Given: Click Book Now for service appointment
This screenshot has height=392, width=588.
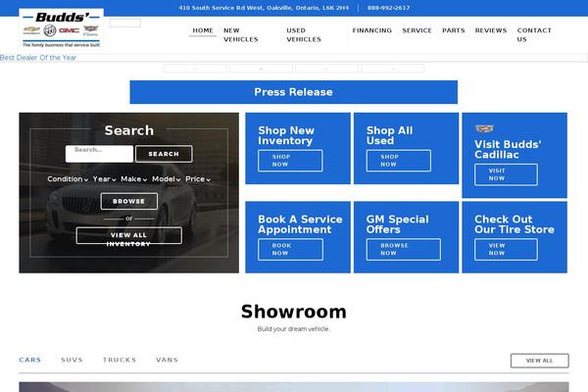Looking at the screenshot, I should coord(290,249).
